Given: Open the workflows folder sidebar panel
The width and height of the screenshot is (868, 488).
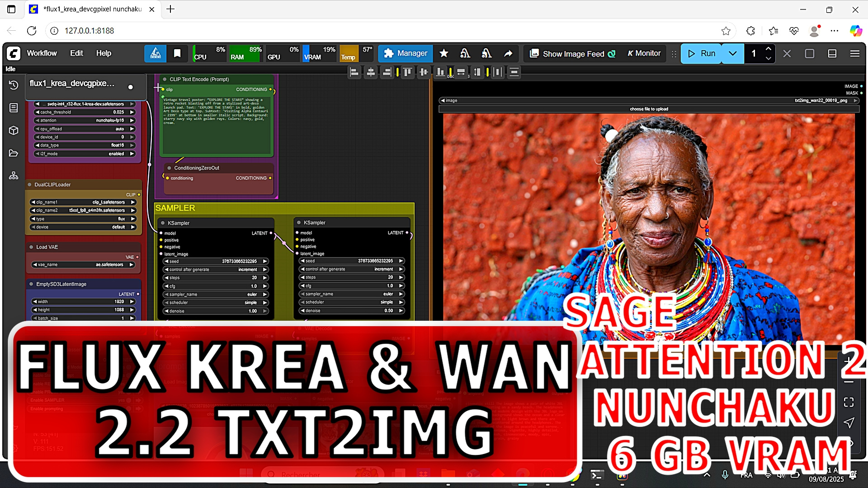Looking at the screenshot, I should 14,153.
